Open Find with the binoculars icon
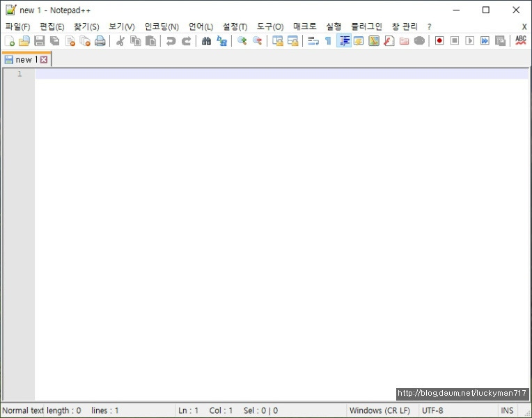 [x=206, y=40]
